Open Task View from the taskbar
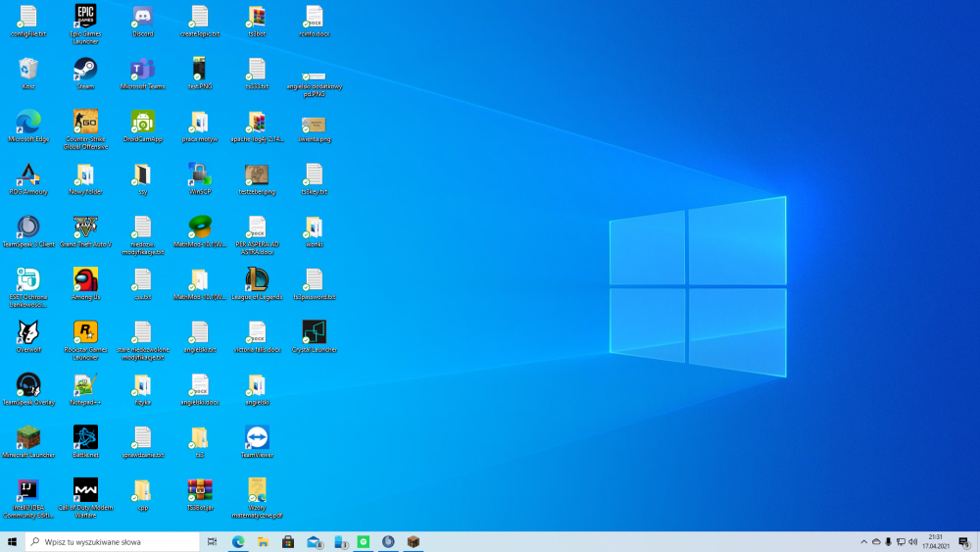Viewport: 980px width, 552px height. click(x=213, y=542)
